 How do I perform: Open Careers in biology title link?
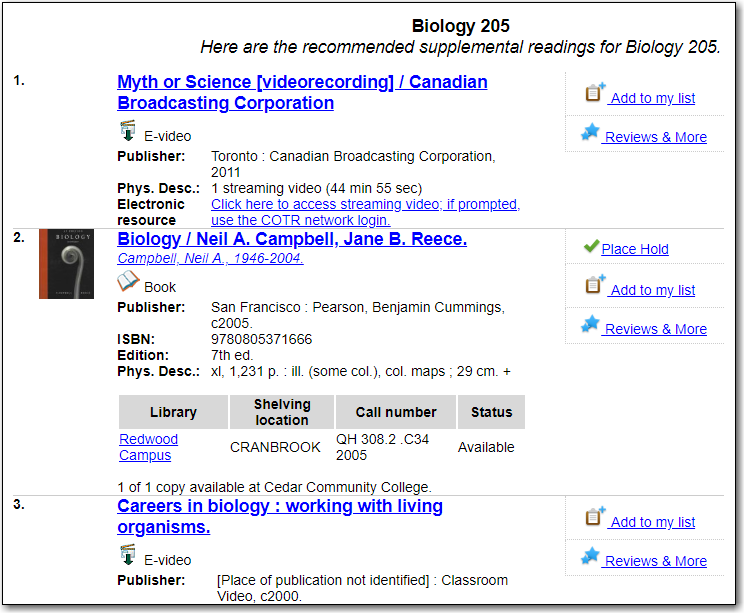tap(280, 516)
